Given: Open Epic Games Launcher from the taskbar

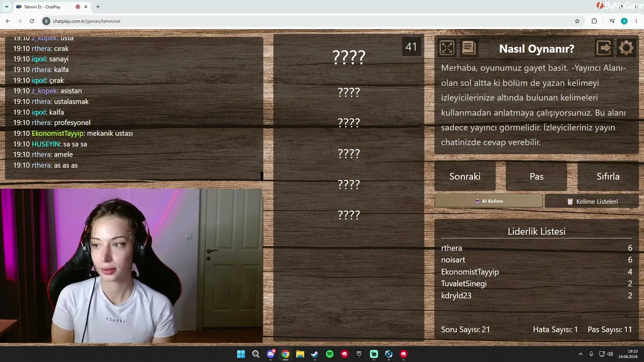Looking at the screenshot, I should (x=359, y=354).
